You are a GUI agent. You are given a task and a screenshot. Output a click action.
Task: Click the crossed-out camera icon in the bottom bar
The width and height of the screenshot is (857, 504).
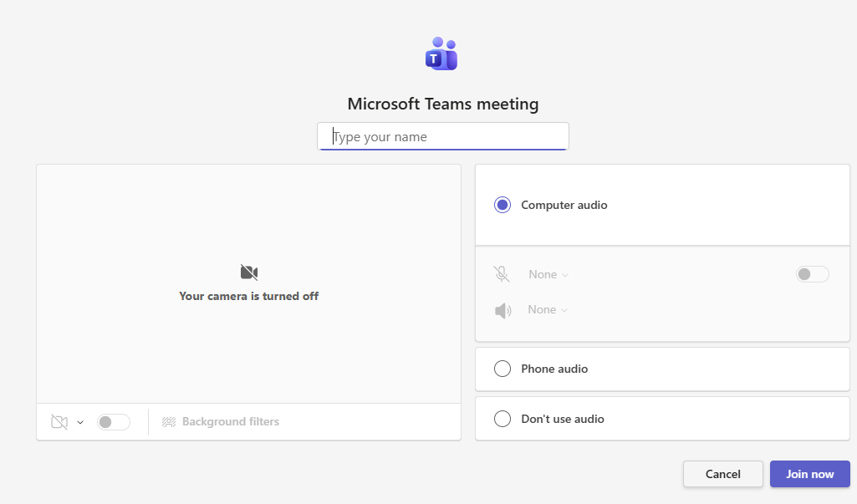(59, 422)
